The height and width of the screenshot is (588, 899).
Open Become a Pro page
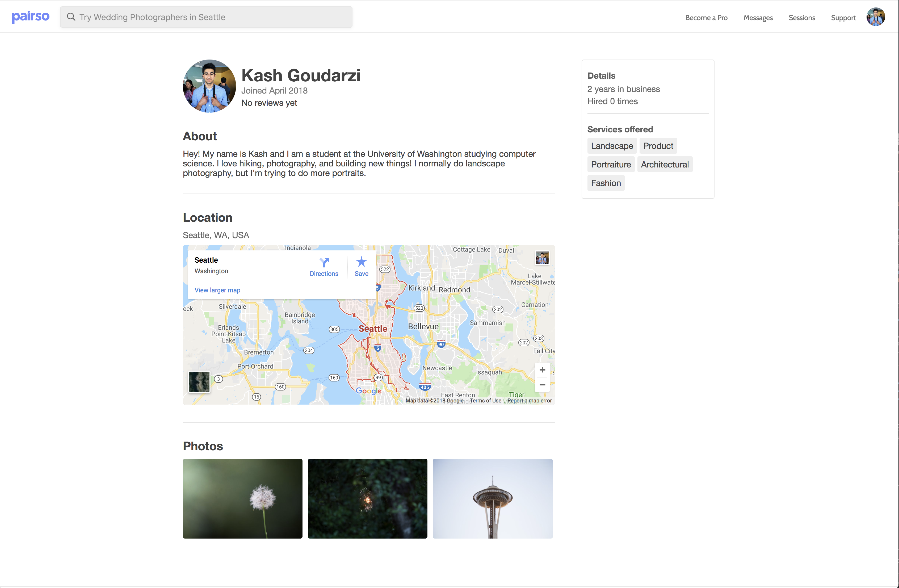coord(706,18)
